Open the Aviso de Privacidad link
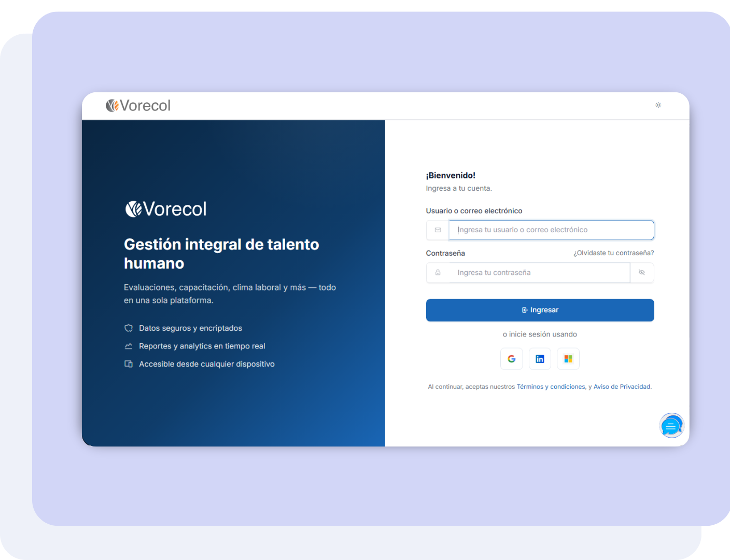This screenshot has height=560, width=730. tap(622, 387)
